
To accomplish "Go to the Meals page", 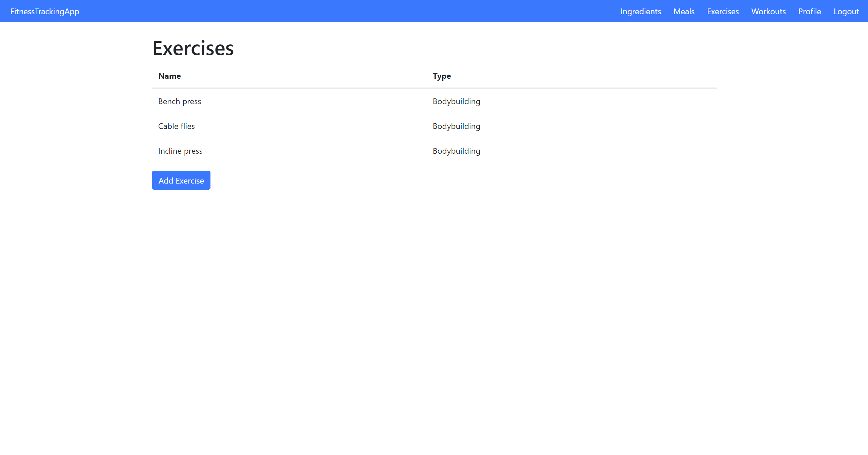I will pos(684,12).
